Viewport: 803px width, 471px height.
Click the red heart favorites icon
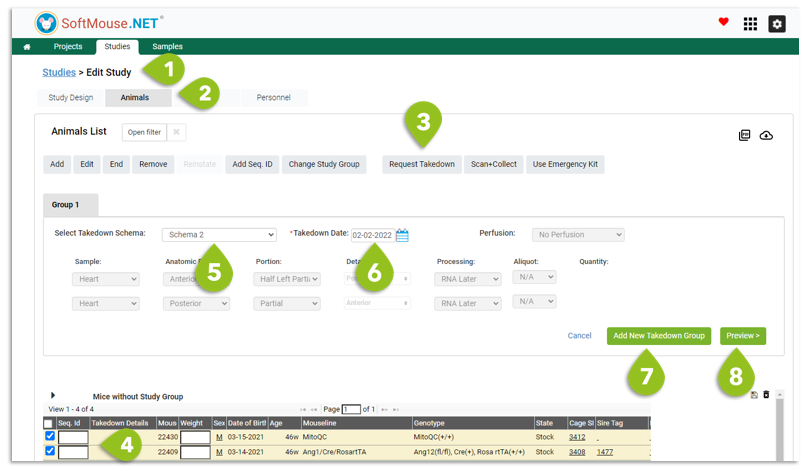click(x=723, y=22)
